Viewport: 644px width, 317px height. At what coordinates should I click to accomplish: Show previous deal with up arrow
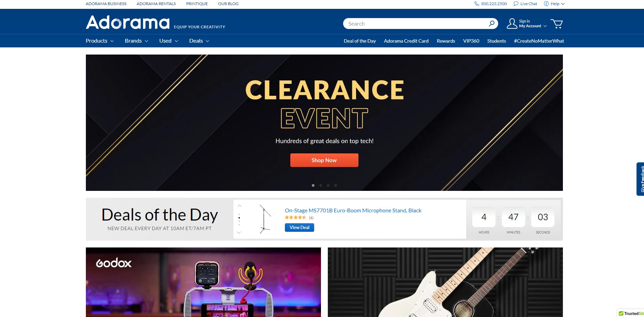click(239, 206)
